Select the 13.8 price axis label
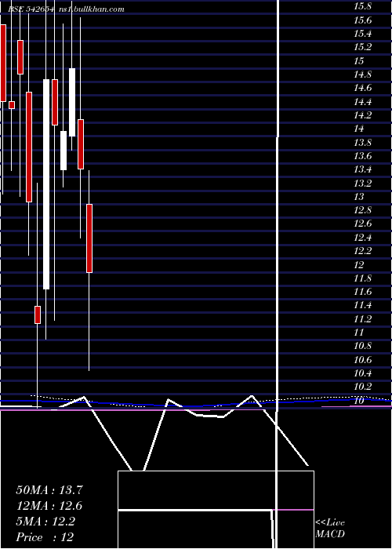This screenshot has height=549, width=392. coord(362,142)
